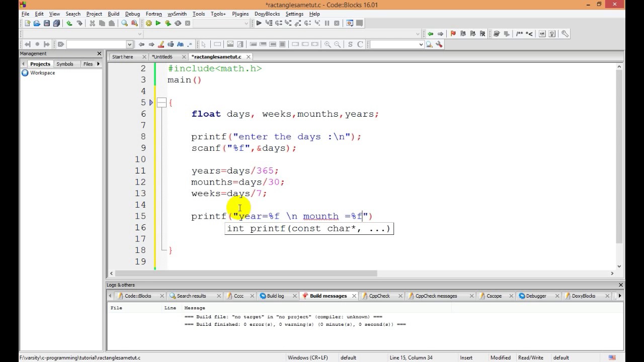Focus the incremental search input field
This screenshot has height=362, width=644.
[96, 44]
